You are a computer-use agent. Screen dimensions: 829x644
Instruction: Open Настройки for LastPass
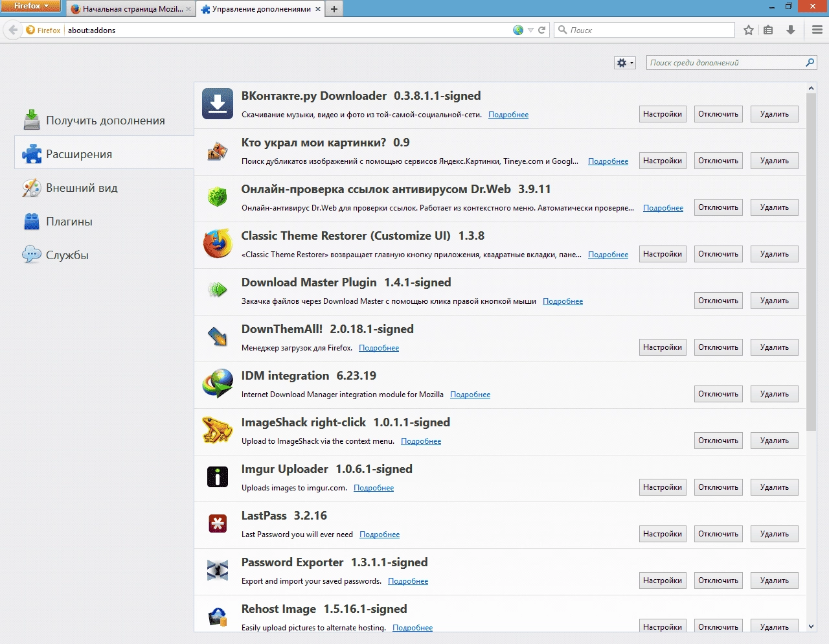tap(663, 534)
